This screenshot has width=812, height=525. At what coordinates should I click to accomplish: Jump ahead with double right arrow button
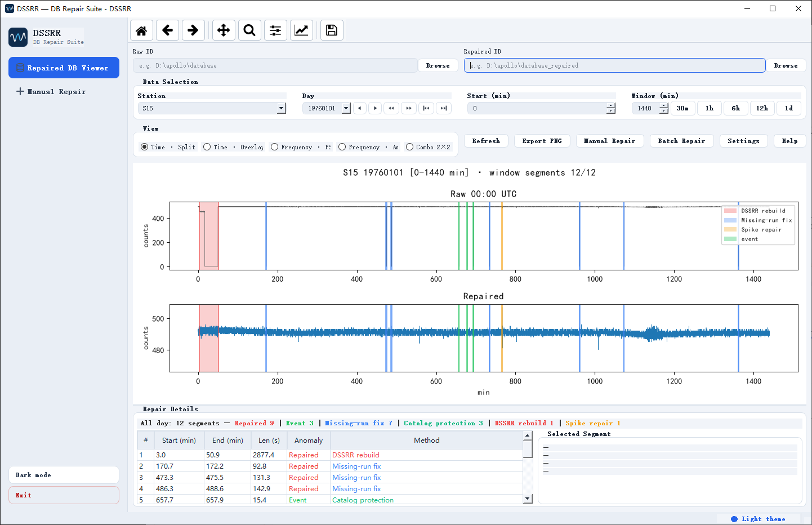[x=409, y=108]
